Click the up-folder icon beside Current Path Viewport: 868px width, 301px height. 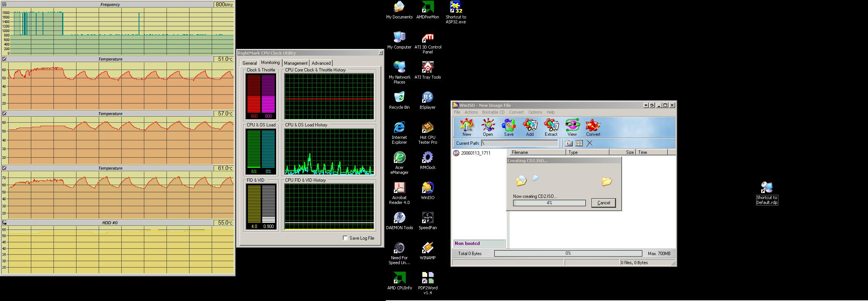(x=569, y=143)
